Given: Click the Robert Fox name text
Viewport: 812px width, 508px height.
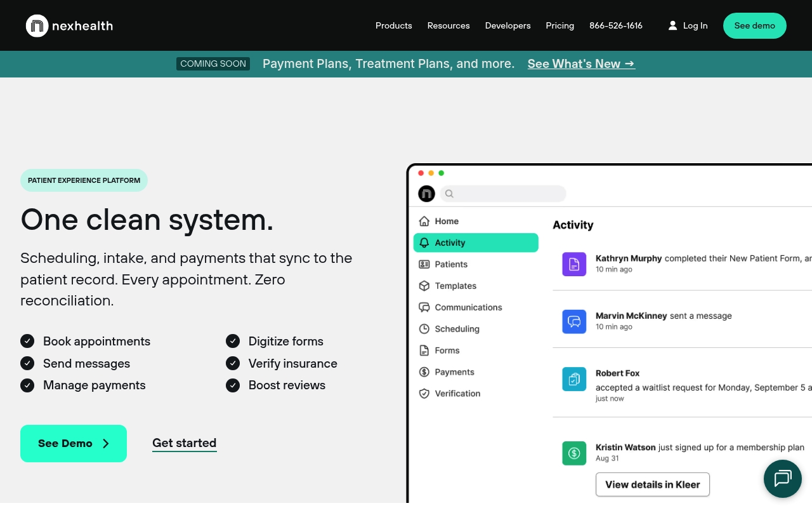Looking at the screenshot, I should pyautogui.click(x=618, y=373).
